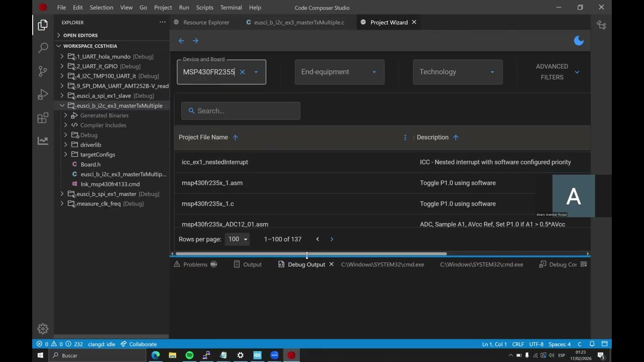Viewport: 644px width, 362px height.
Task: Open Output panel tab
Action: (x=248, y=264)
